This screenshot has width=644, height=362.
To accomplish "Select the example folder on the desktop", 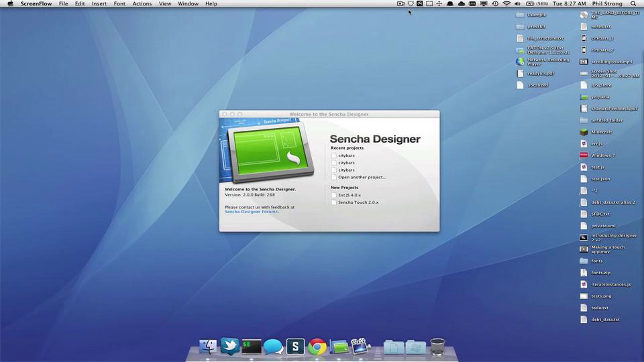I will tap(520, 15).
